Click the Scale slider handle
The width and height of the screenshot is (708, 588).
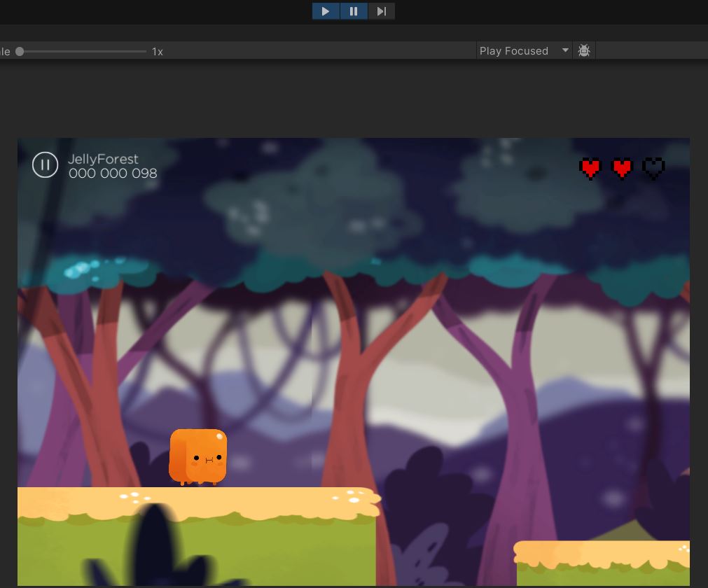[x=20, y=51]
